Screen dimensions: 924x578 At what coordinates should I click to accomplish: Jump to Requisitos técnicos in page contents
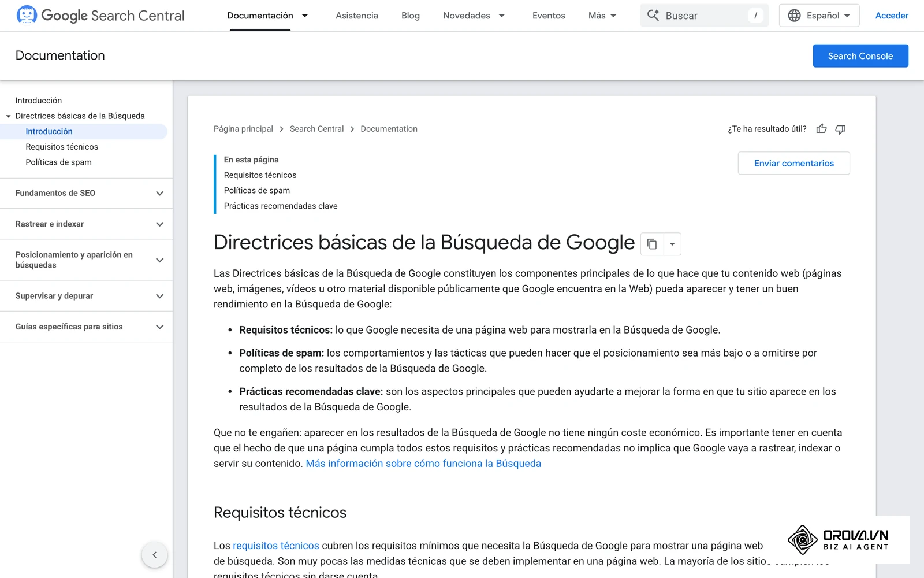coord(260,175)
